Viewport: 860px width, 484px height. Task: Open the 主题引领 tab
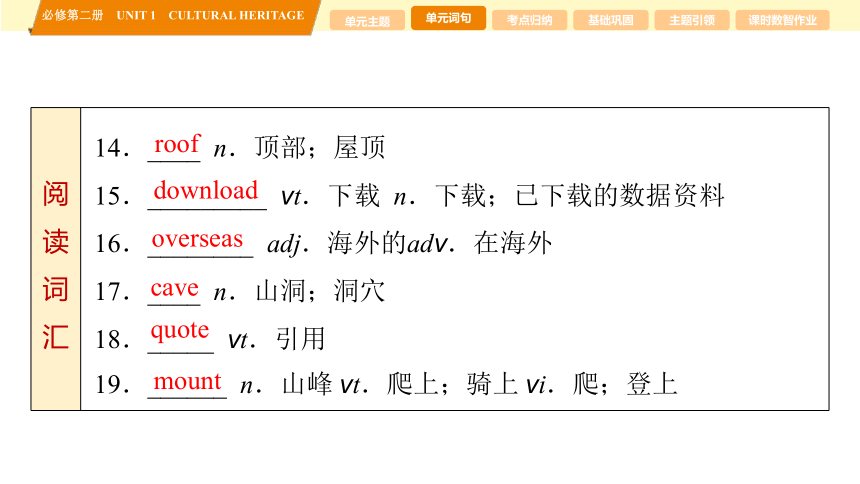coord(692,20)
